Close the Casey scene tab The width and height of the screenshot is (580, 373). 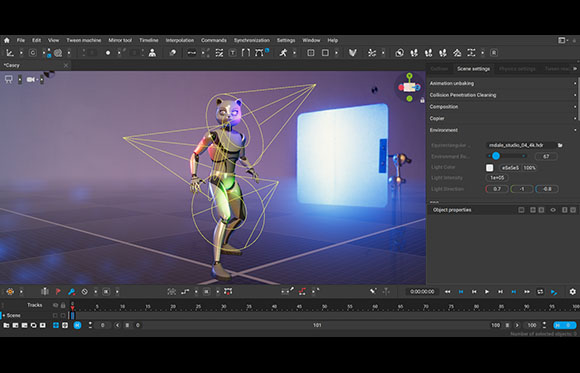click(66, 65)
